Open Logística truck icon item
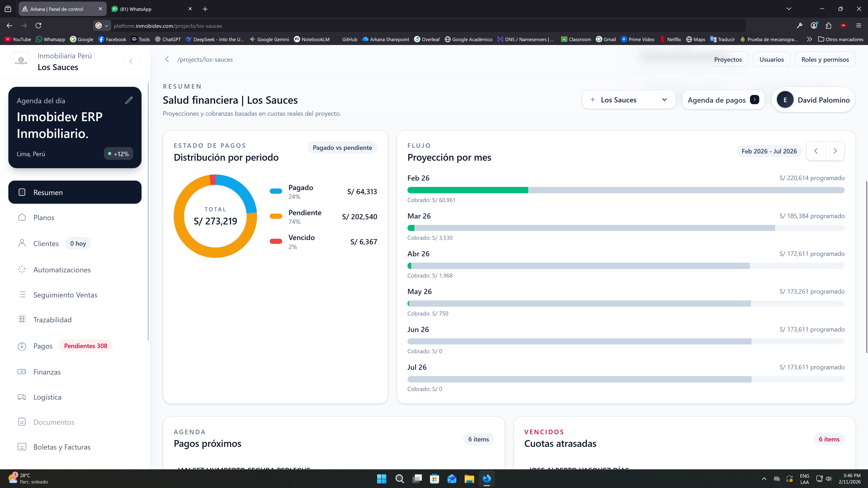The width and height of the screenshot is (868, 488). pos(22,397)
